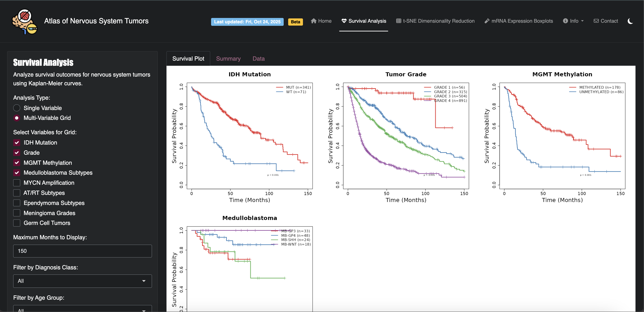Select the Single Variable radio button
The image size is (644, 312).
(17, 108)
